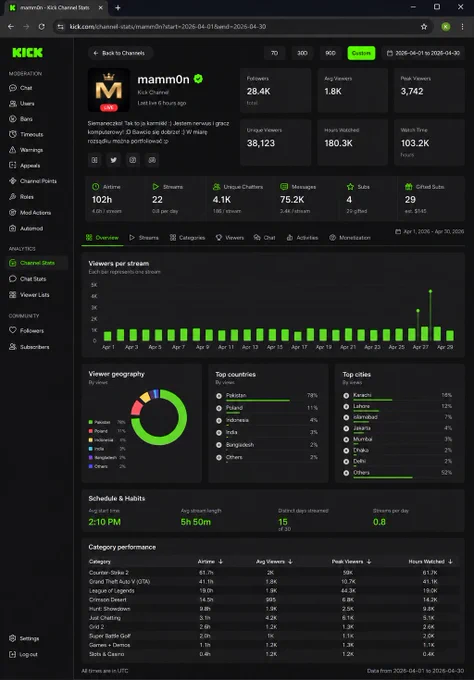Screen dimensions: 474x680
Task: Open Chat Stats analytics
Action: tap(28, 279)
